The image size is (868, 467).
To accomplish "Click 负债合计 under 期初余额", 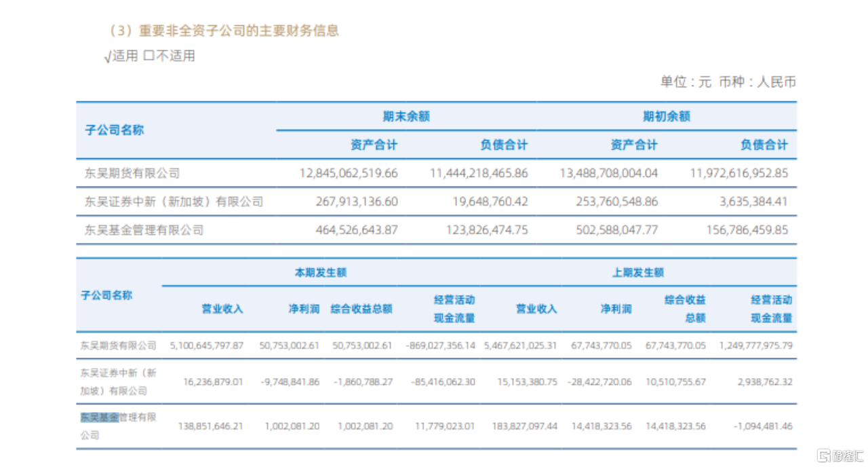I will pyautogui.click(x=764, y=145).
